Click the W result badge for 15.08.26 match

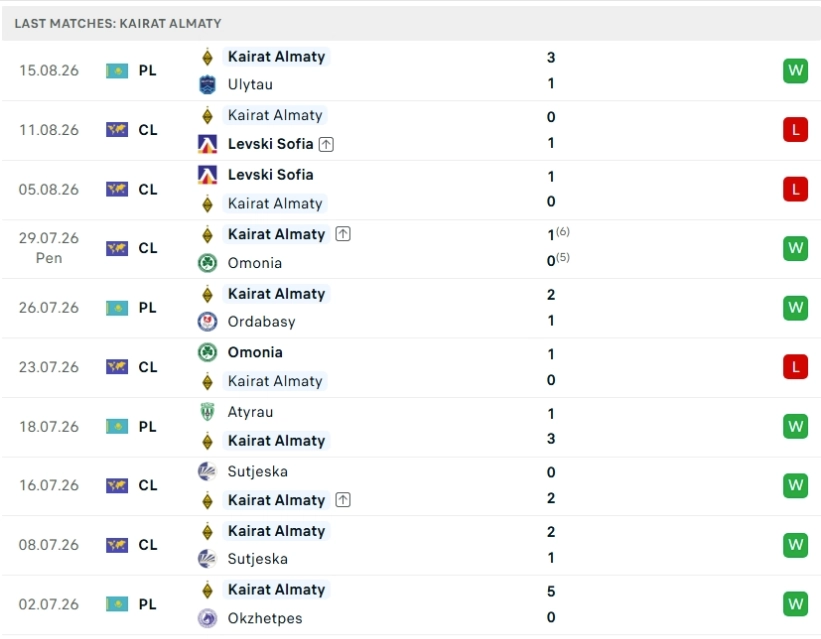(x=795, y=70)
